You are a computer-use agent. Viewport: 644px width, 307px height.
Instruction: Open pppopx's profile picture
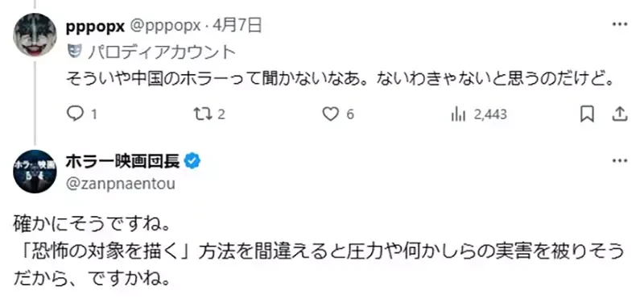tap(35, 34)
